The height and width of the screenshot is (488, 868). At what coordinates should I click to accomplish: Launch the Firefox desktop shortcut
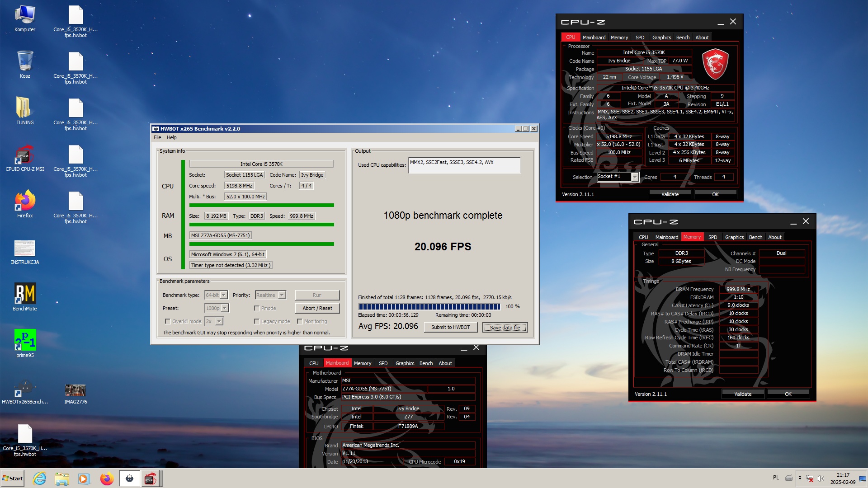coord(25,204)
